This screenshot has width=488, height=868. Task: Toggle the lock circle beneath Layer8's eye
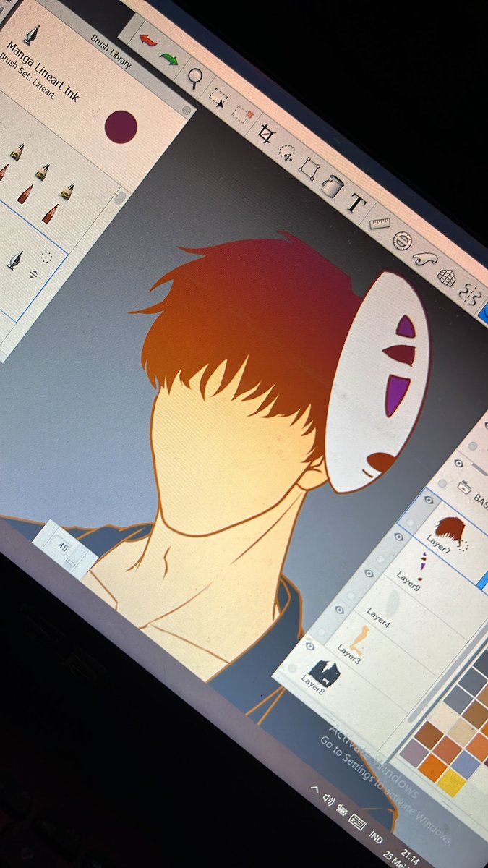tap(293, 669)
